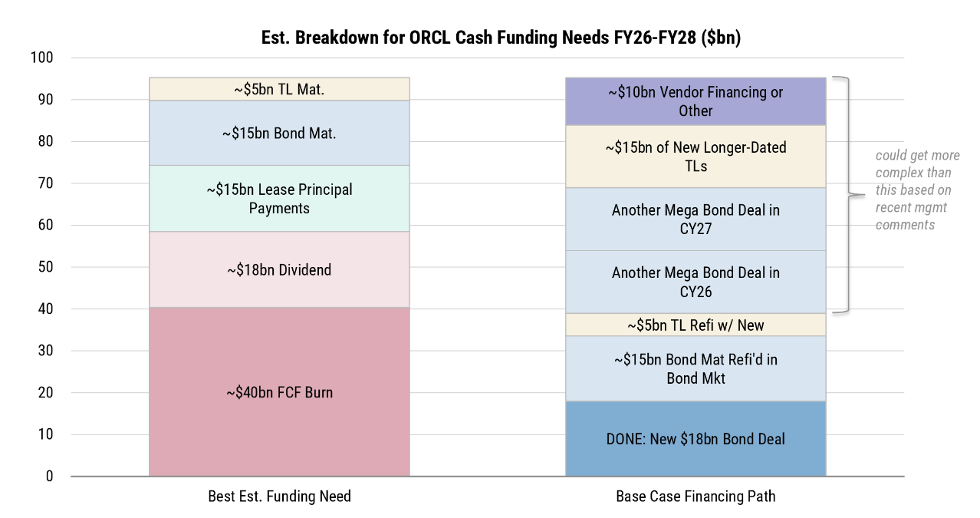Click the Mega Bond Deal in CY26 segment
Screen dimensions: 980x518
696,282
